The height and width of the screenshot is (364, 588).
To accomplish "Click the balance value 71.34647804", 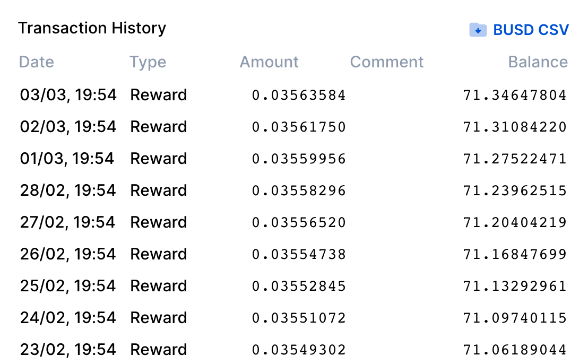I will tap(515, 95).
